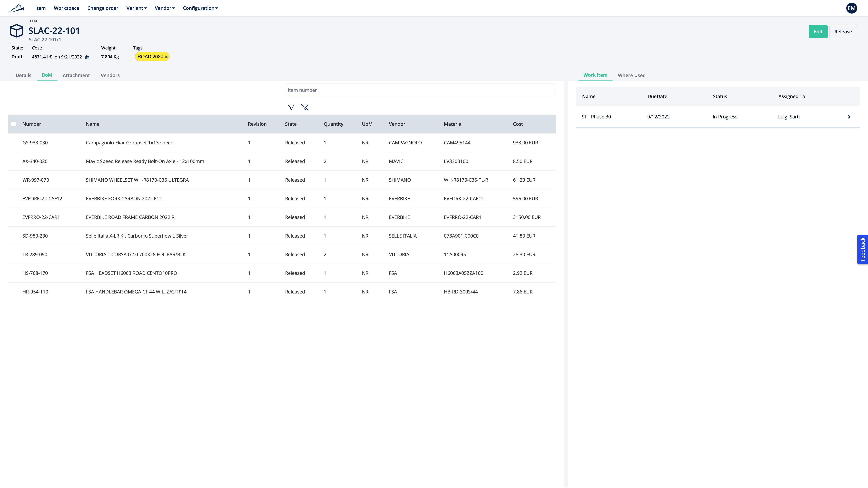Toggle the select-all checkbox in BoM header
868x488 pixels.
(x=14, y=124)
